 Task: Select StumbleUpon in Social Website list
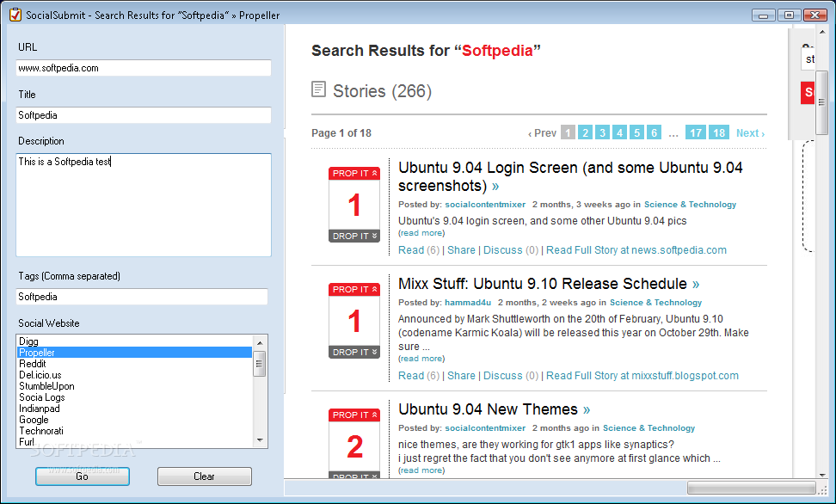134,386
